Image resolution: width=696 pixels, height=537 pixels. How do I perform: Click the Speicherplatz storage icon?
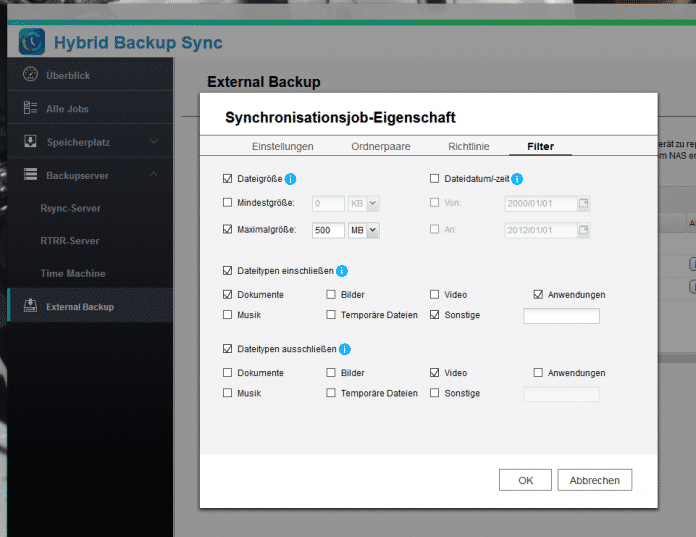(30, 141)
